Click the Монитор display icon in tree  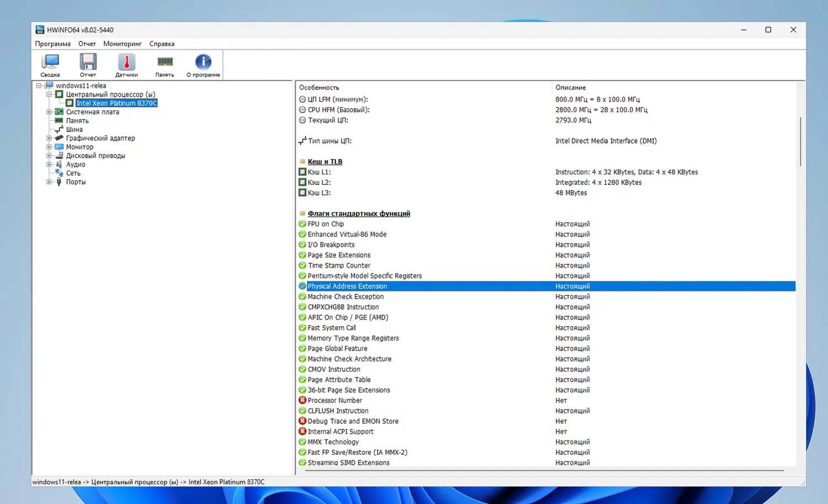pyautogui.click(x=59, y=147)
